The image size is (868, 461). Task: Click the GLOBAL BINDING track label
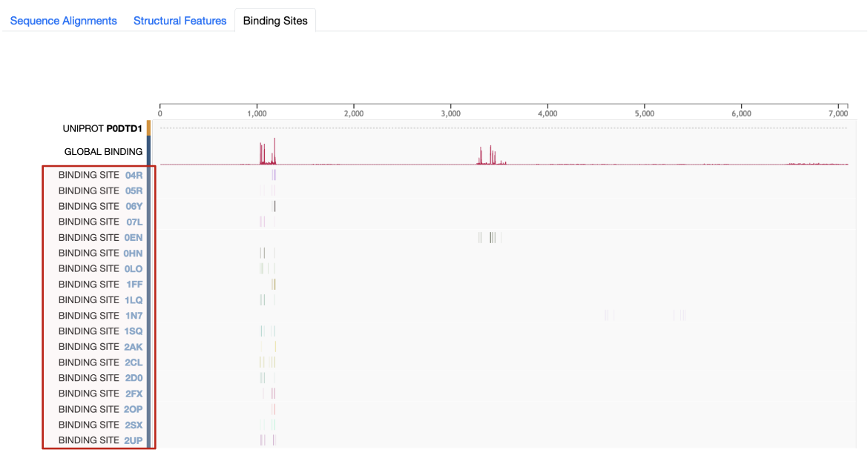click(x=103, y=152)
